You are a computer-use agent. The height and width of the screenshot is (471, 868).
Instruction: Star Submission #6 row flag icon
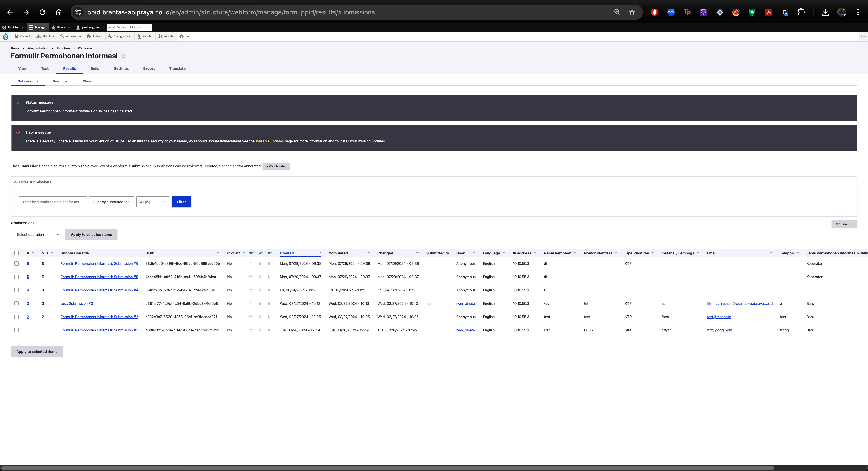[251, 264]
